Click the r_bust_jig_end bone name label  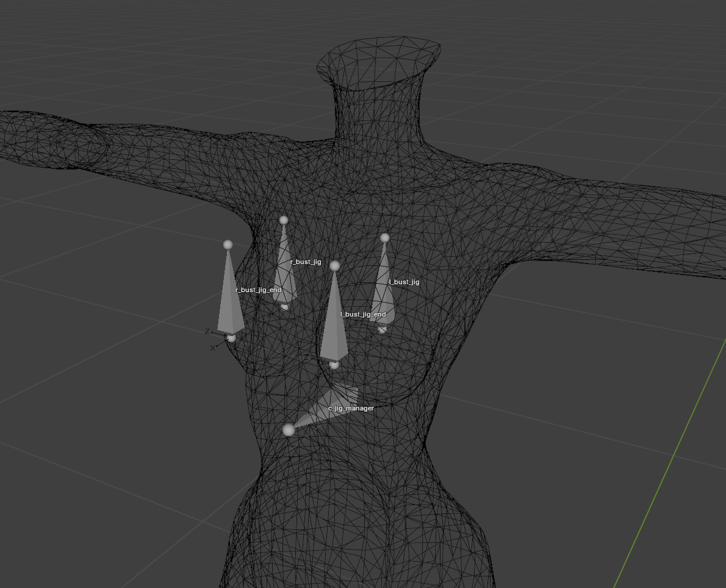(258, 290)
